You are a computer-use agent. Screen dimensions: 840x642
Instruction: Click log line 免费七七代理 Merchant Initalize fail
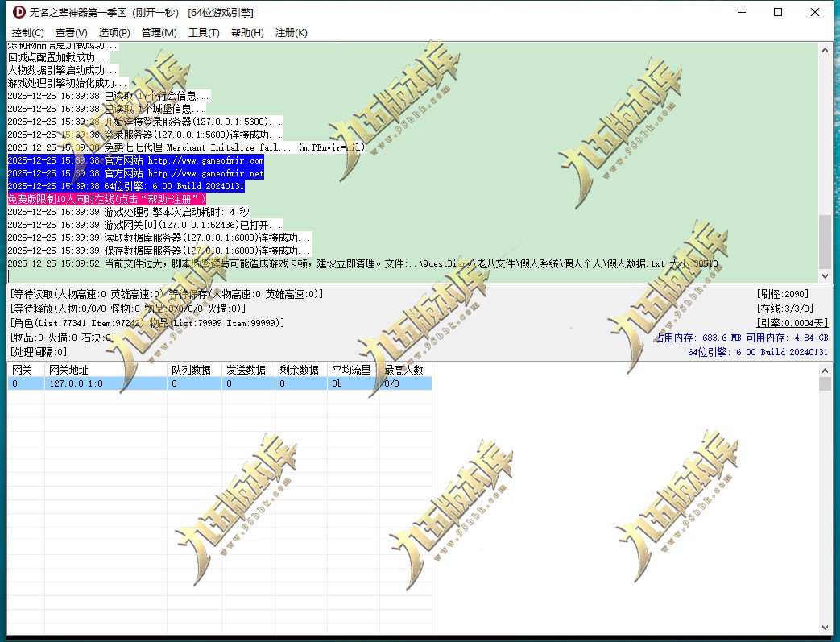pyautogui.click(x=186, y=147)
